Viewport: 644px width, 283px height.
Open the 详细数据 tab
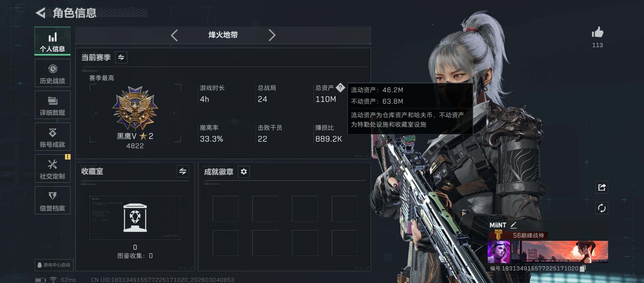coord(53,105)
